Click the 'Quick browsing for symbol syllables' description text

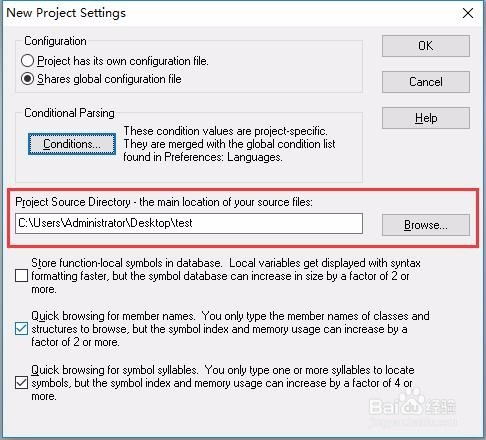(223, 383)
